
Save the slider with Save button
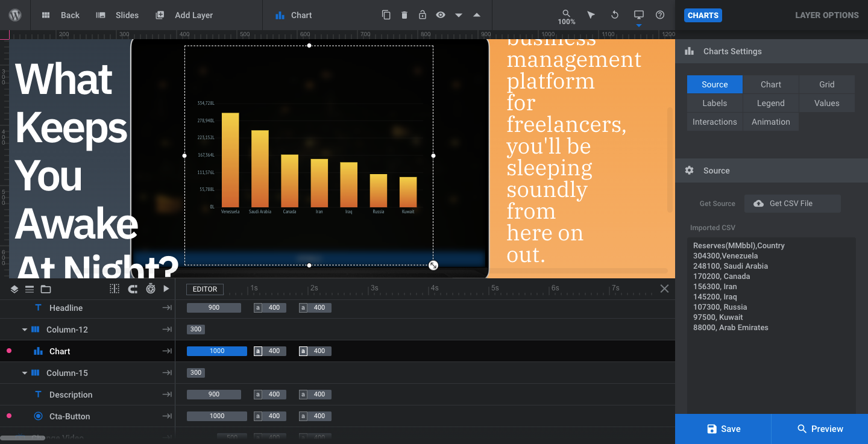click(723, 429)
